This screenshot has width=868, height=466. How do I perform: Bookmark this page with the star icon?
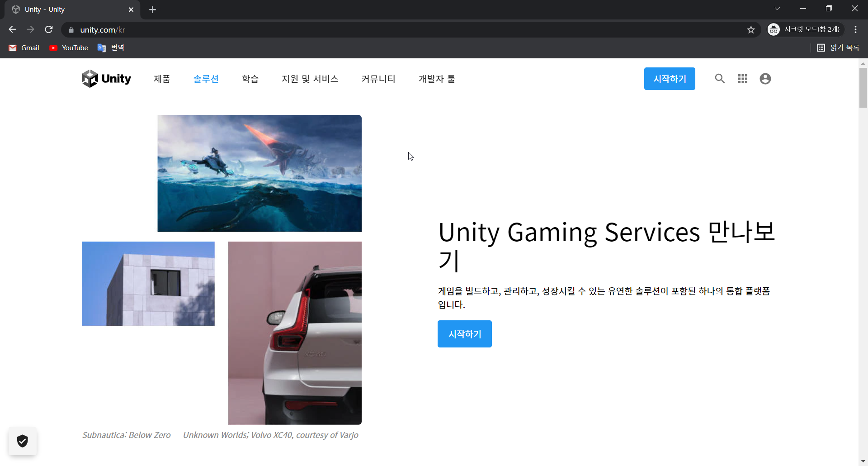(x=751, y=30)
